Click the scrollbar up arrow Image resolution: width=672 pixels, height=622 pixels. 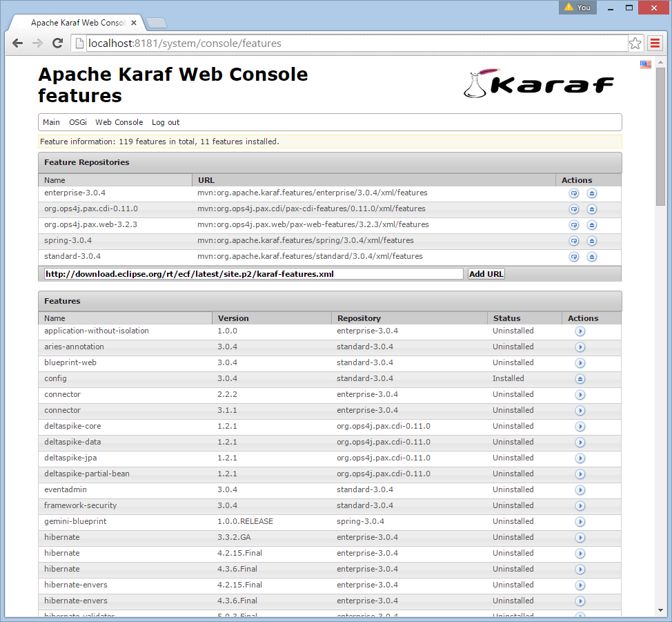tap(660, 63)
